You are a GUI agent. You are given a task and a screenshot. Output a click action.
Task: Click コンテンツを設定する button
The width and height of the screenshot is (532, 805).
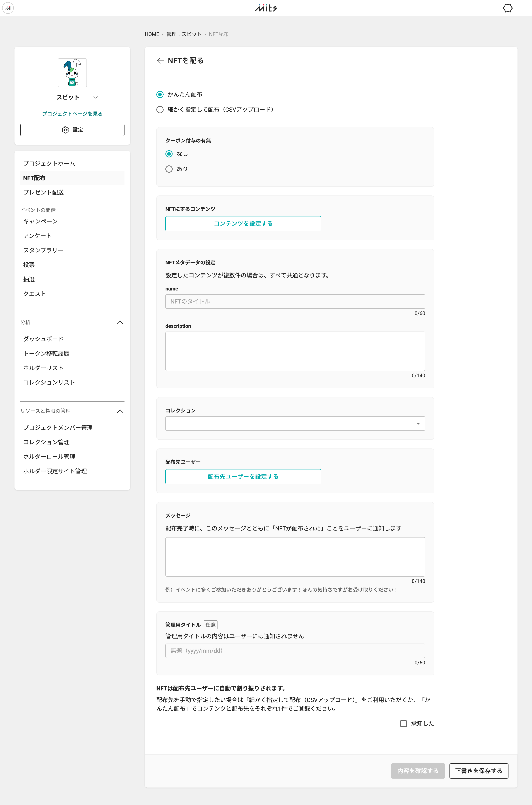tap(243, 224)
